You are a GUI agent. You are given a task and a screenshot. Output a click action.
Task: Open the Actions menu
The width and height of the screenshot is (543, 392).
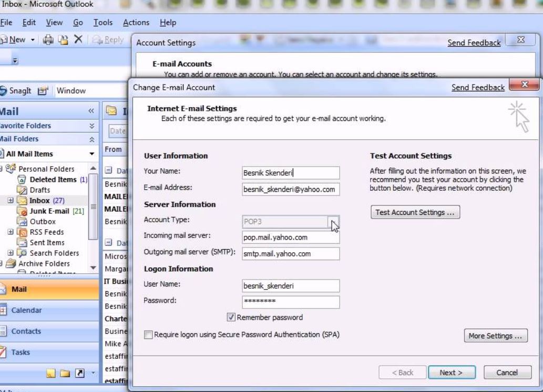136,23
